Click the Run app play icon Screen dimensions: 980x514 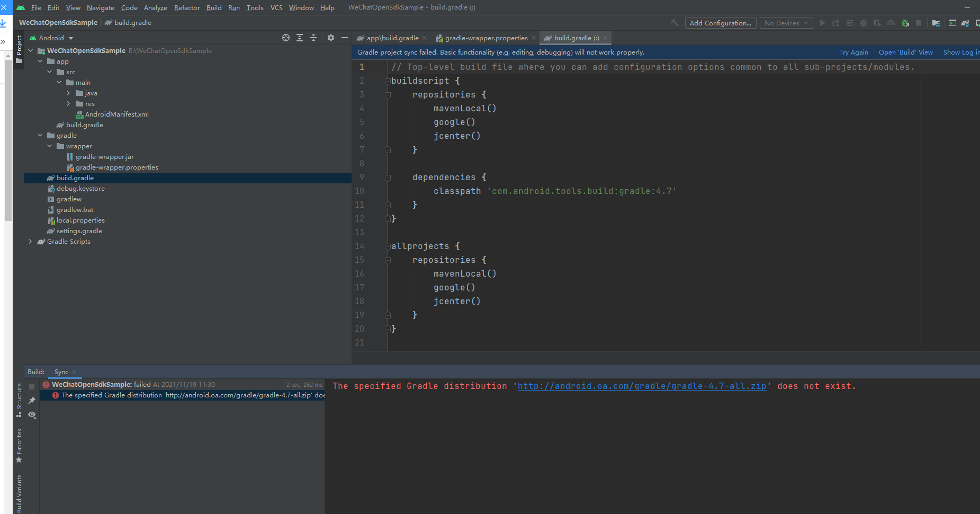[x=822, y=23]
